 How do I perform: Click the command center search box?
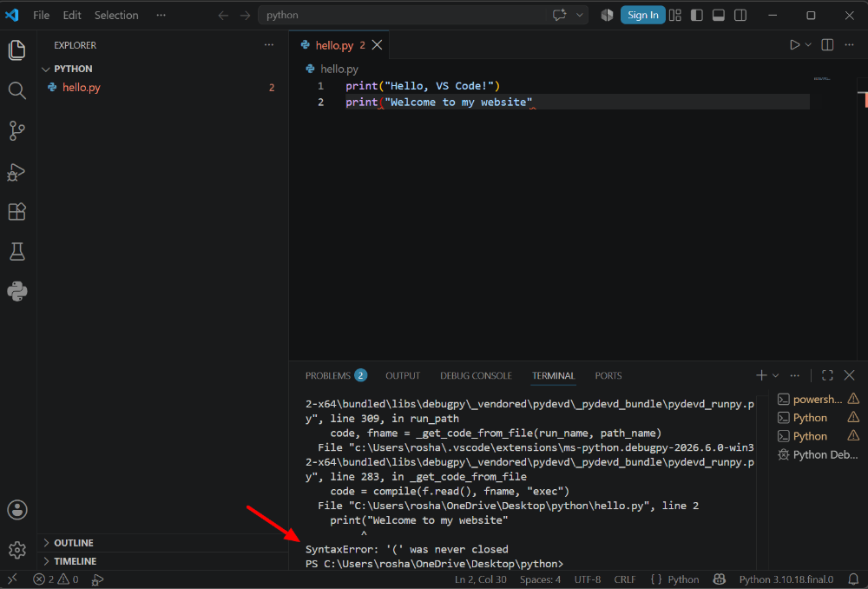click(x=403, y=15)
